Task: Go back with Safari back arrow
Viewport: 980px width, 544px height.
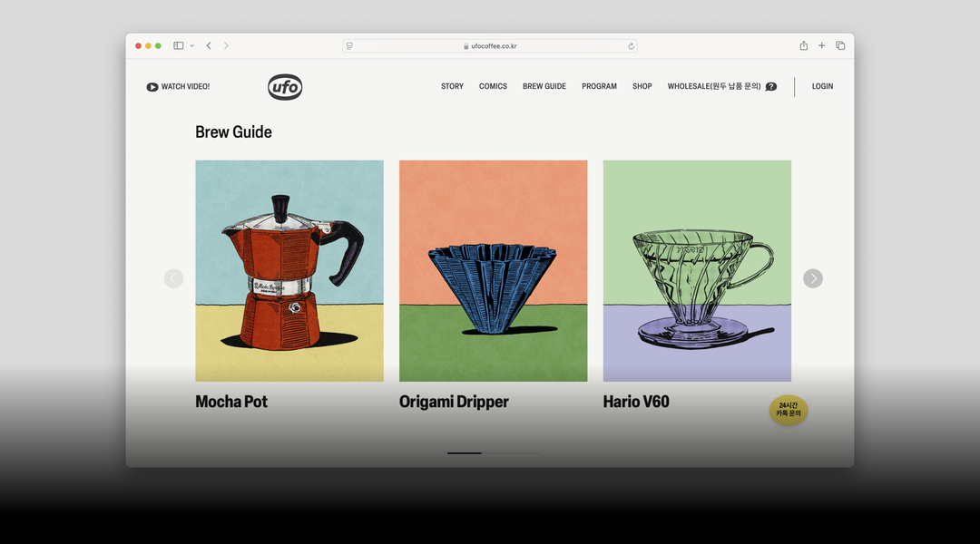Action: pyautogui.click(x=209, y=45)
